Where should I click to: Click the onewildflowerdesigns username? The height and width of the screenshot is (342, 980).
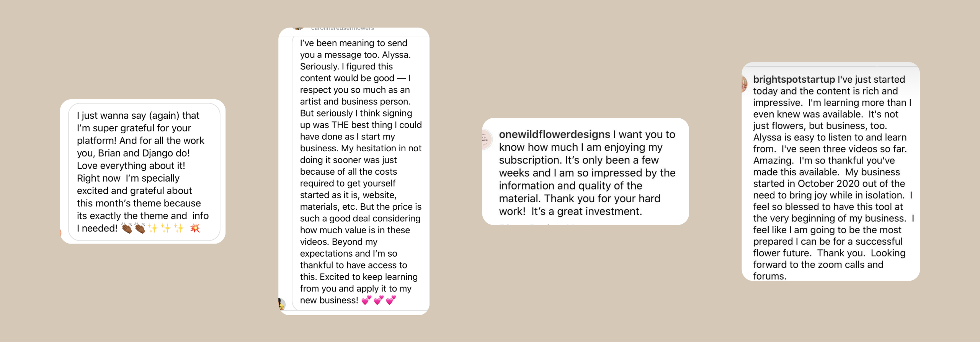click(x=554, y=134)
